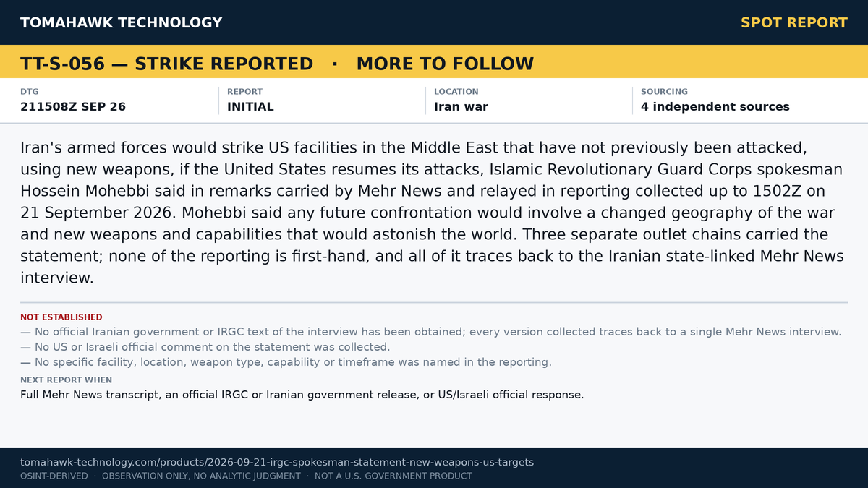Select the Iran war location value

461,107
